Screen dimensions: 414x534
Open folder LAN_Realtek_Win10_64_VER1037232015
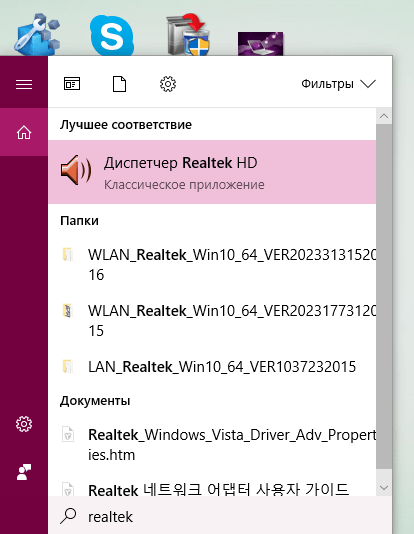[212, 367]
